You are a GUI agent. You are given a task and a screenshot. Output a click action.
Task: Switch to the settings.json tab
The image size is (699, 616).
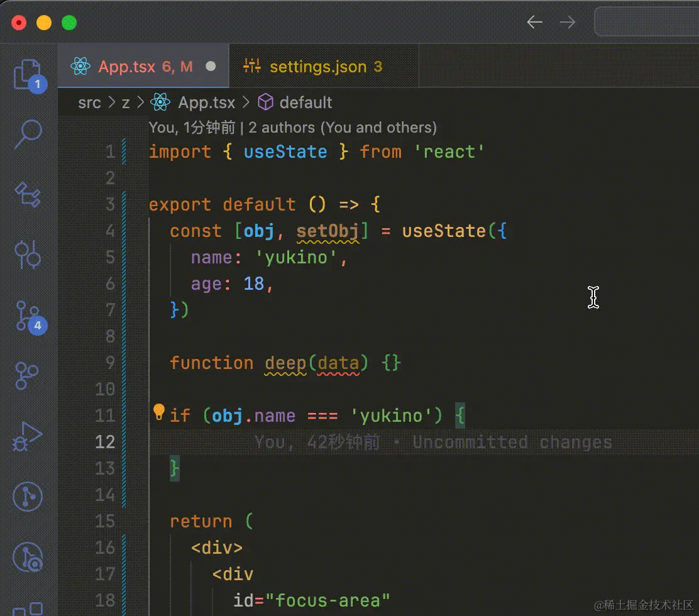[324, 66]
